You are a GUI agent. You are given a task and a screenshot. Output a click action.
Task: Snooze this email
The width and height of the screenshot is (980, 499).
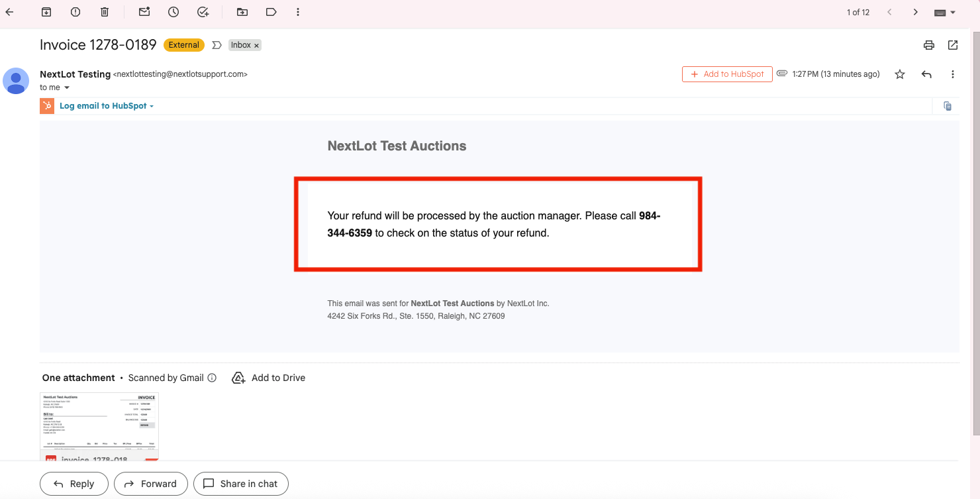[173, 12]
